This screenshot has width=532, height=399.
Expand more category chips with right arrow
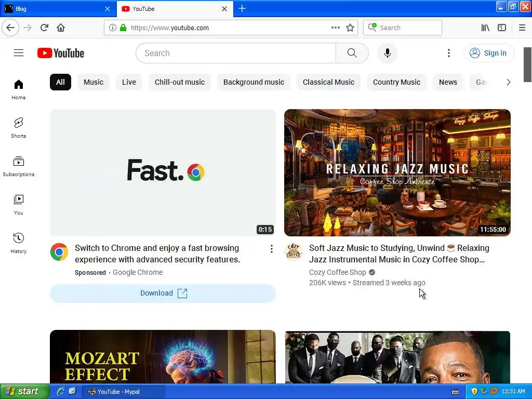click(508, 82)
